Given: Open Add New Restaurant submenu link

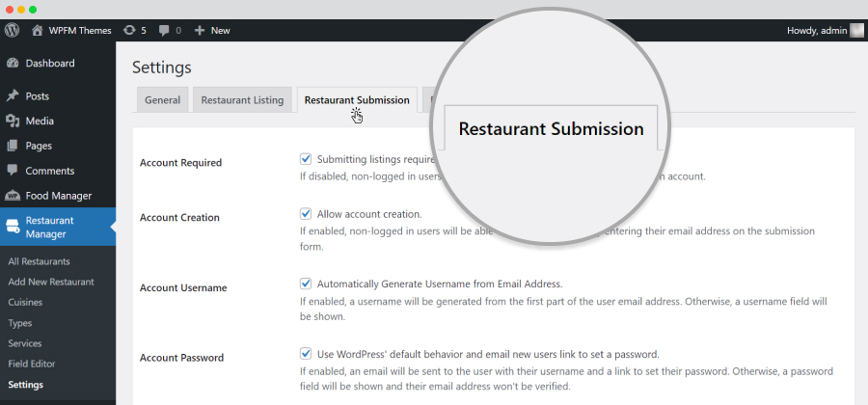Looking at the screenshot, I should click(51, 282).
